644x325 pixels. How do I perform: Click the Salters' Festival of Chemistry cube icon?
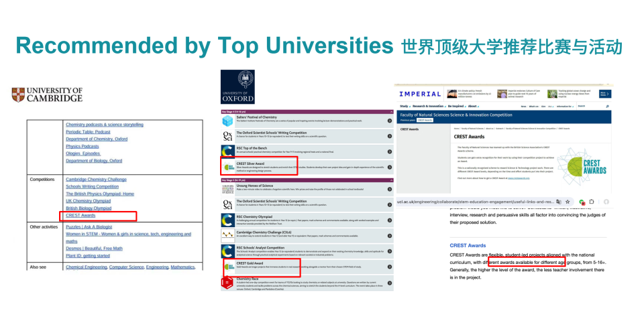pos(227,120)
